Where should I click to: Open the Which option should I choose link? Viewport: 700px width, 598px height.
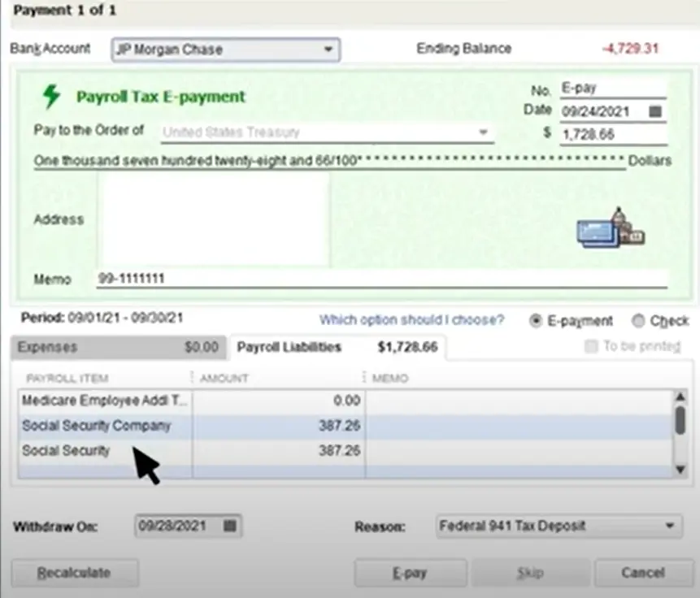tap(411, 320)
